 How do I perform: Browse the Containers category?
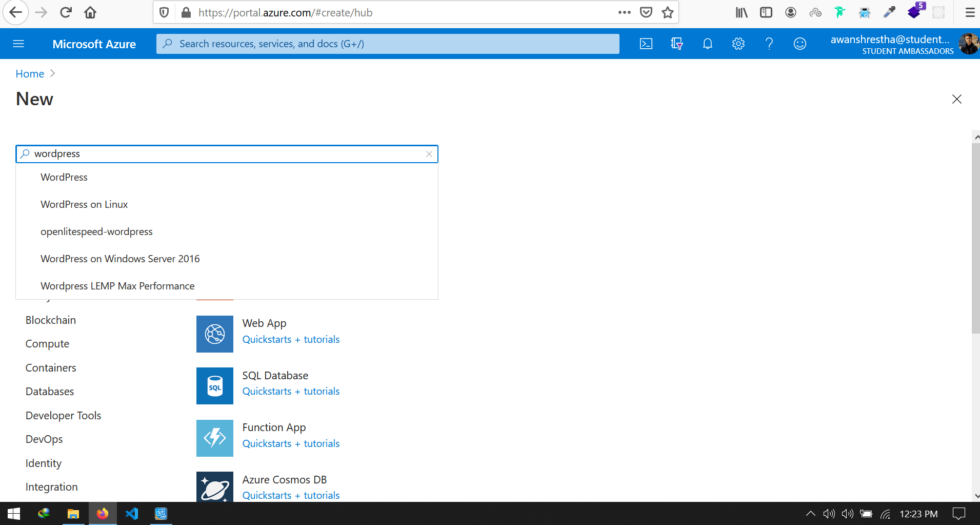click(50, 367)
